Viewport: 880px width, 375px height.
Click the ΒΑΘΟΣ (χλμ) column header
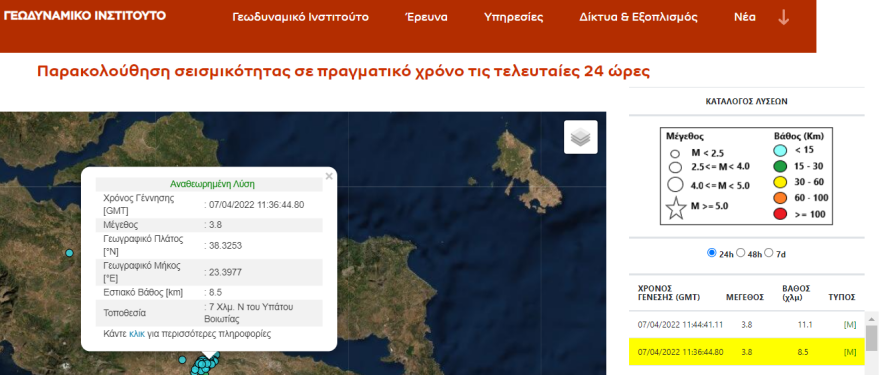point(796,292)
